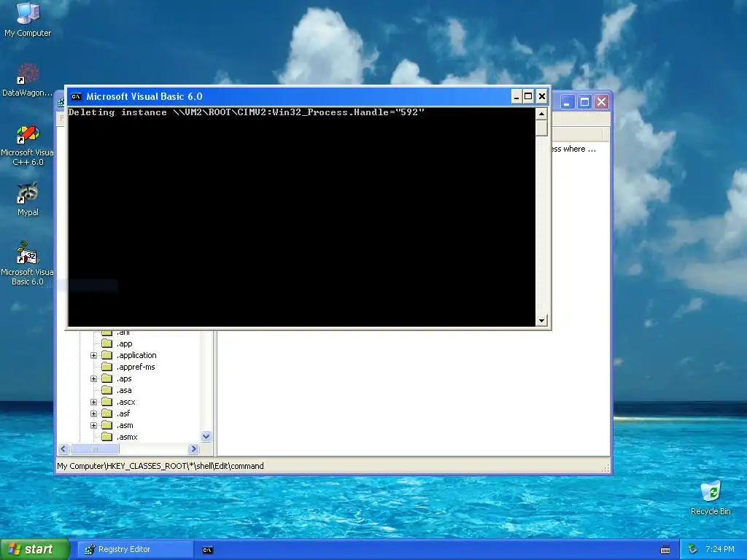This screenshot has height=560, width=747.
Task: Minimize the Registry Editor window
Action: (567, 102)
